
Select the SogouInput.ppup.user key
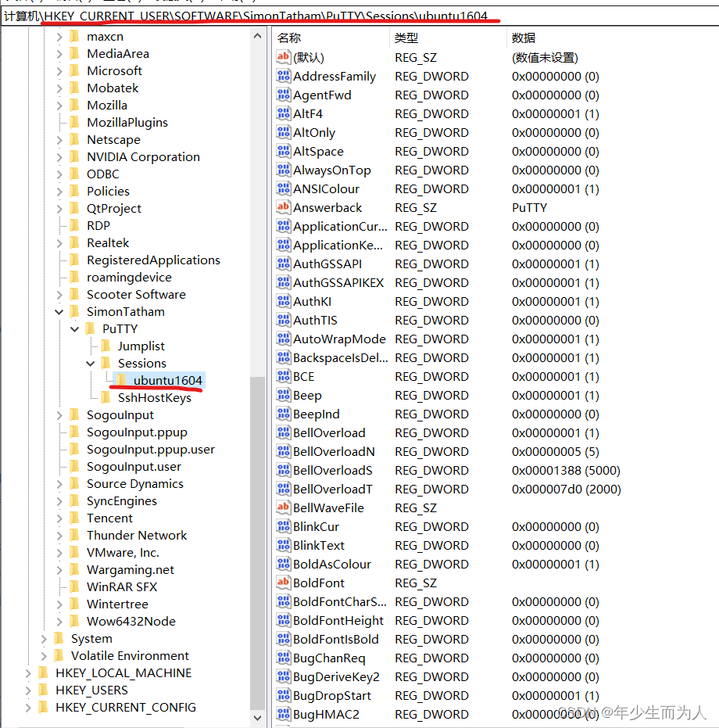[151, 450]
